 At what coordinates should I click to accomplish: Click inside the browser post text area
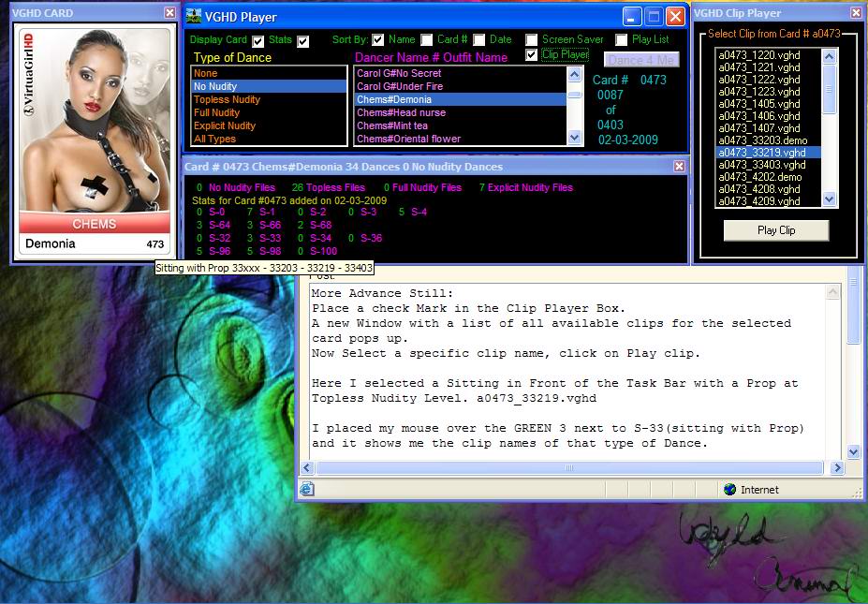click(568, 371)
